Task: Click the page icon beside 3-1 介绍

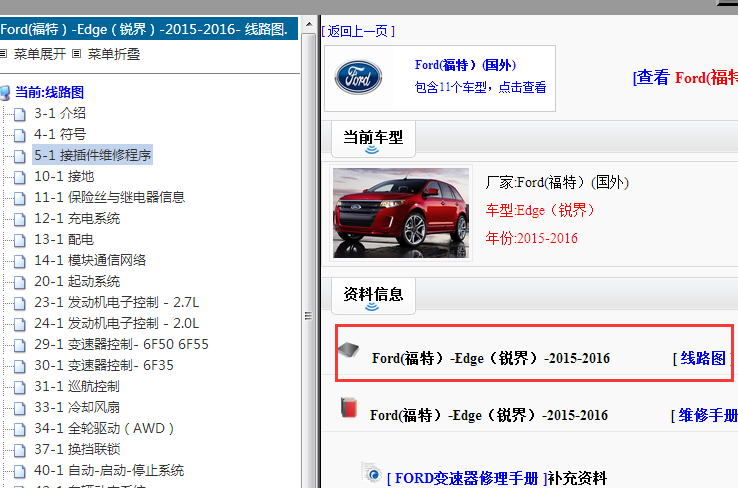Action: (x=19, y=114)
